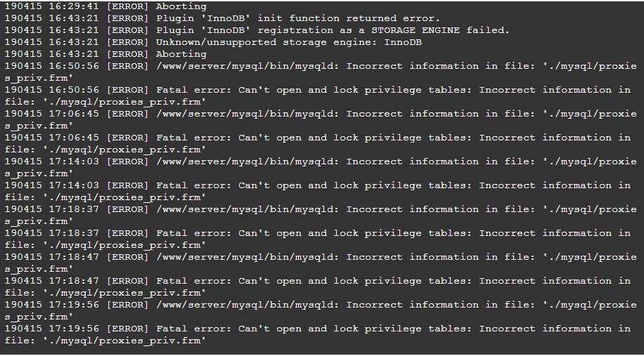
Task: Select the Unknown/unsupported storage engine line
Action: coord(213,42)
